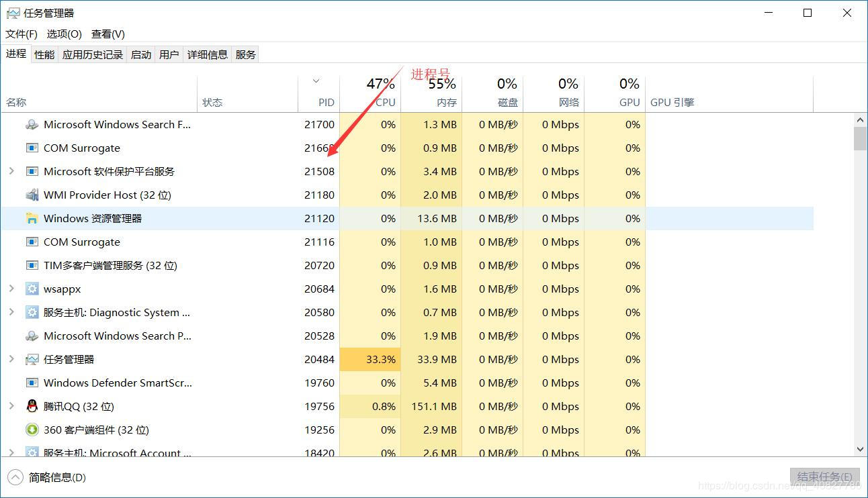The width and height of the screenshot is (868, 498).
Task: Sort by the GPU column header
Action: click(x=615, y=94)
